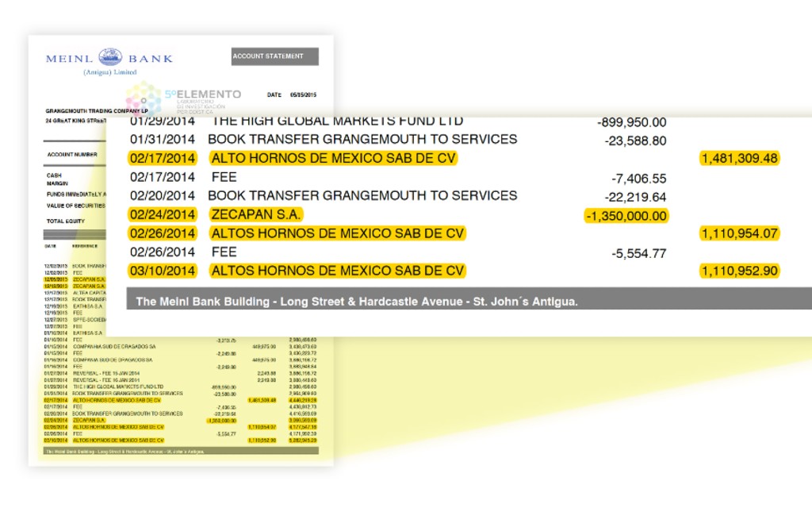Select the 01/31/2014 date in enlarged view
The image size is (812, 508).
click(x=163, y=139)
